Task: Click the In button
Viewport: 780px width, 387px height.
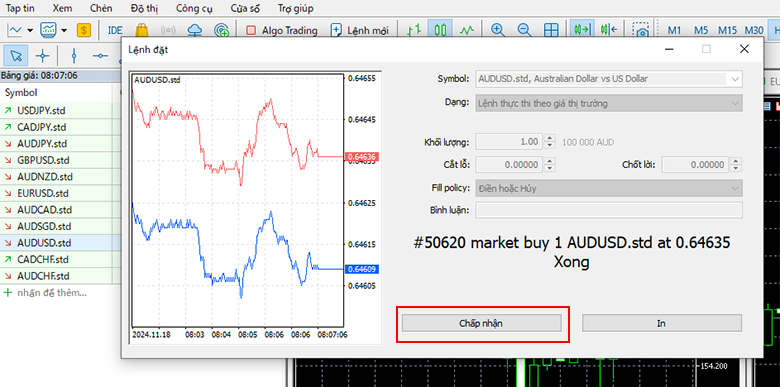Action: point(662,323)
